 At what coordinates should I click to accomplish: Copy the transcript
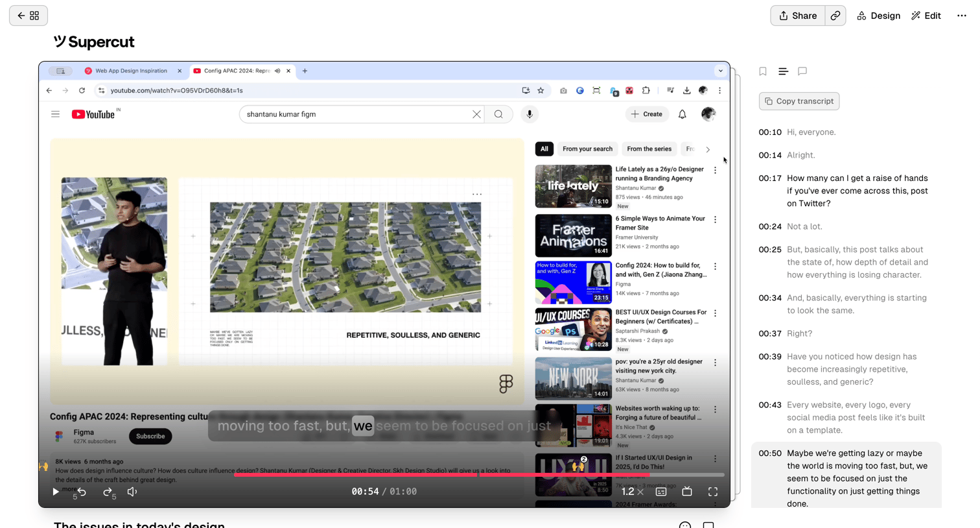tap(799, 101)
